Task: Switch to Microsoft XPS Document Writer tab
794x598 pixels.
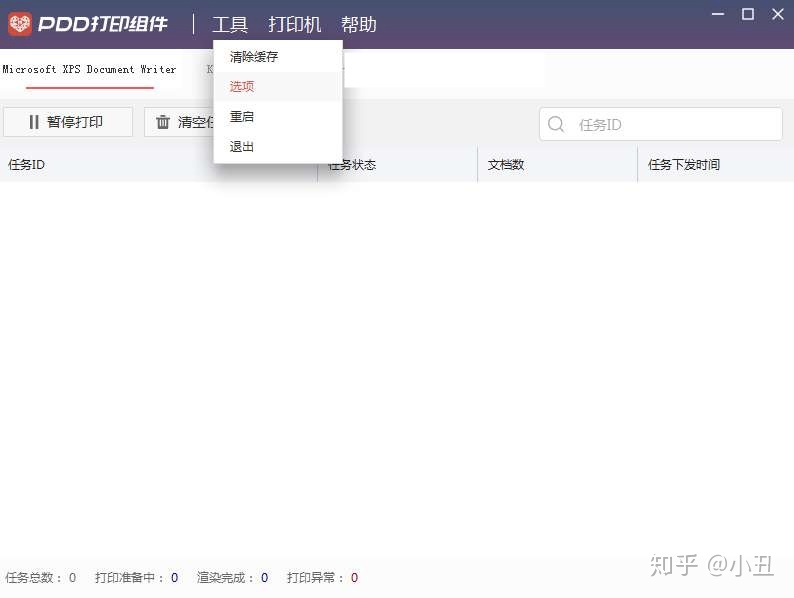Action: [90, 69]
